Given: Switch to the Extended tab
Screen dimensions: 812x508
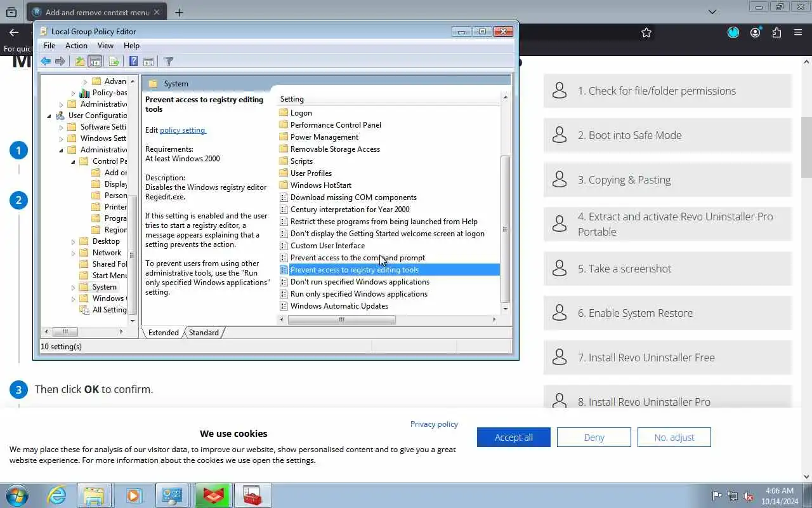Looking at the screenshot, I should (x=164, y=333).
